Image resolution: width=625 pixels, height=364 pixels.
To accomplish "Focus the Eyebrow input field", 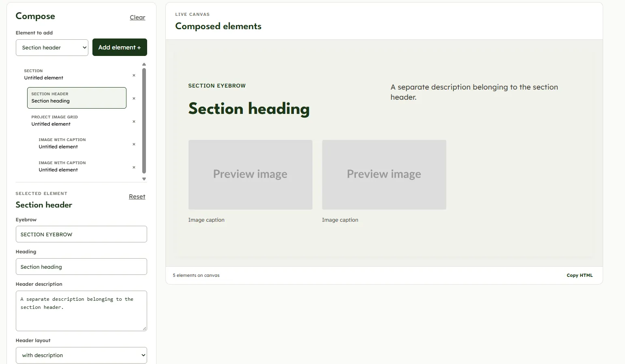I will click(81, 234).
